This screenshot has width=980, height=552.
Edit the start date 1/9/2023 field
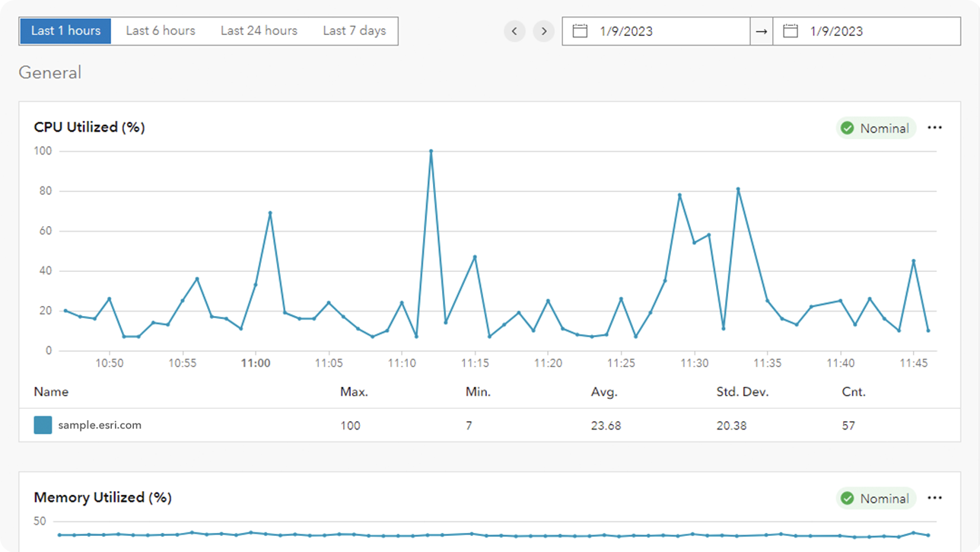pos(656,31)
